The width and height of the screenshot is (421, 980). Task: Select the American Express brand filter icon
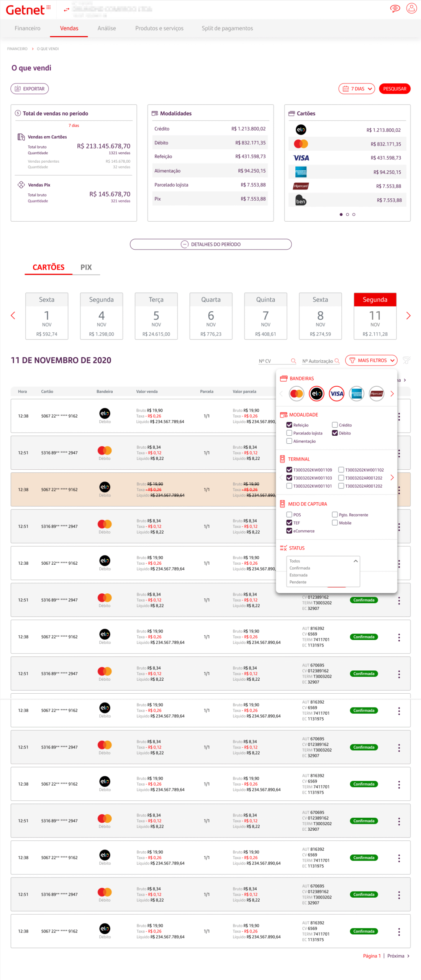356,393
